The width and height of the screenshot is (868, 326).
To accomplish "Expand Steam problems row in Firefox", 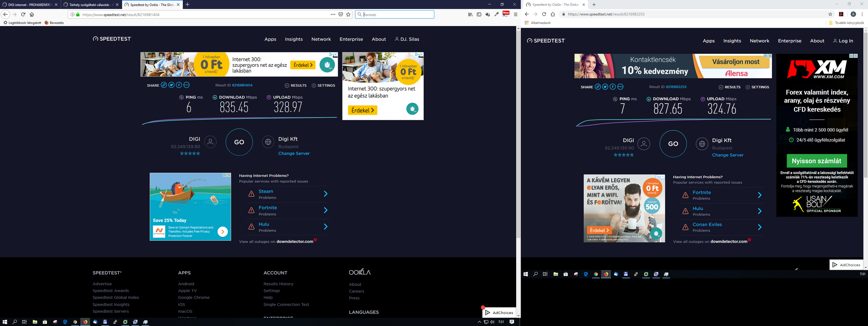I will tap(288, 194).
